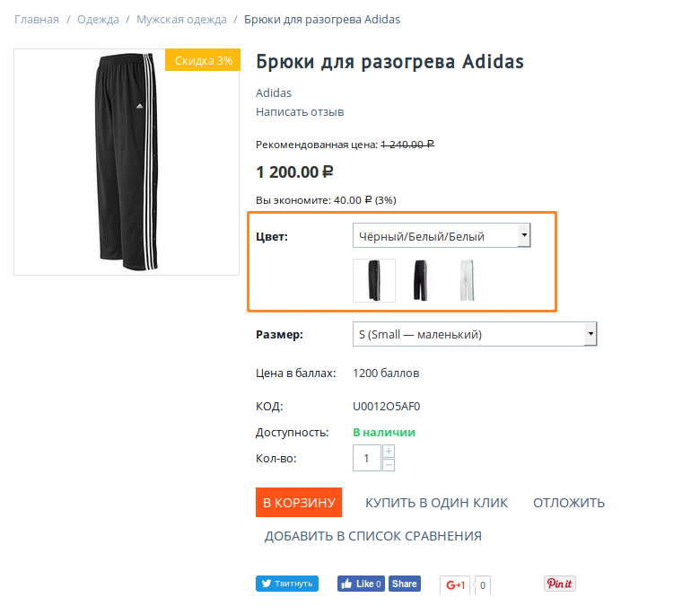Go to Главная breadcrumb link
Viewport: 700px width, 615px height.
(37, 19)
